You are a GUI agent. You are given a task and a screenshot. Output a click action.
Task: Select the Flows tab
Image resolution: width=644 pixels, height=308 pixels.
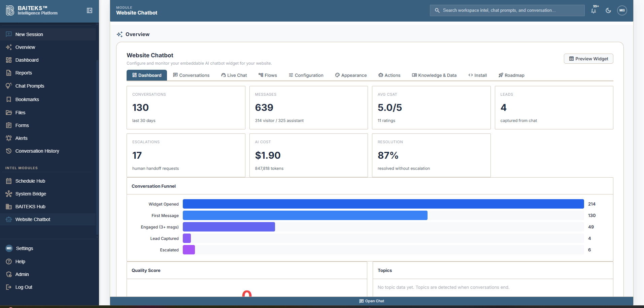[x=268, y=75]
